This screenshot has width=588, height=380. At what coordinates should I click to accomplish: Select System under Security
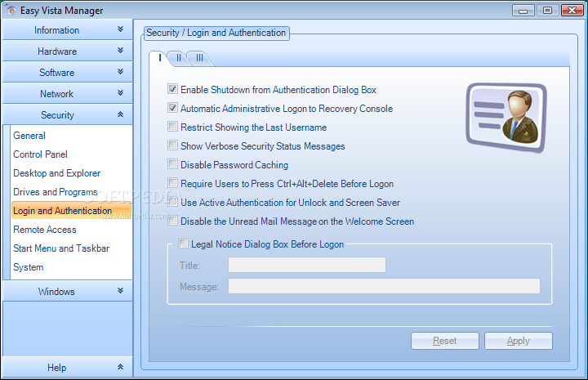(x=28, y=267)
